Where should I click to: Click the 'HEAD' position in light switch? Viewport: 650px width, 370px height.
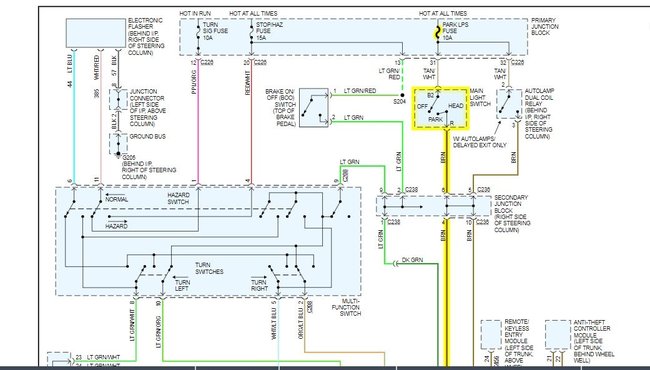(456, 106)
